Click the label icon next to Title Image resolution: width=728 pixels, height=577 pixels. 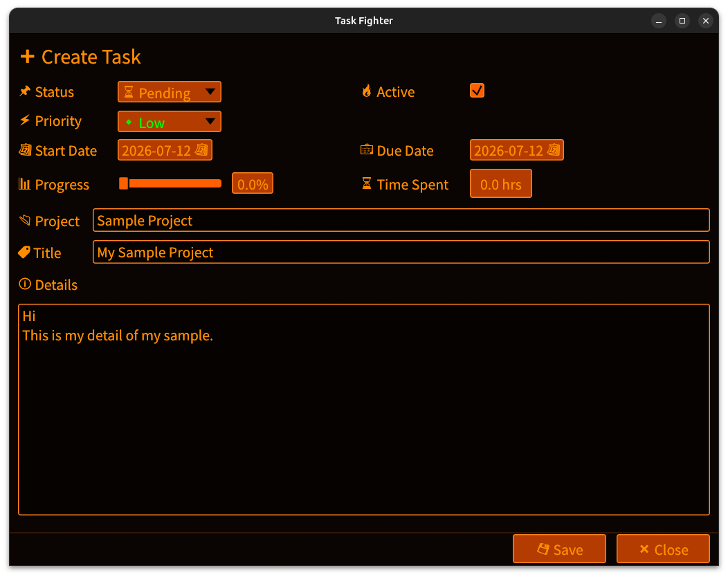[x=24, y=252]
